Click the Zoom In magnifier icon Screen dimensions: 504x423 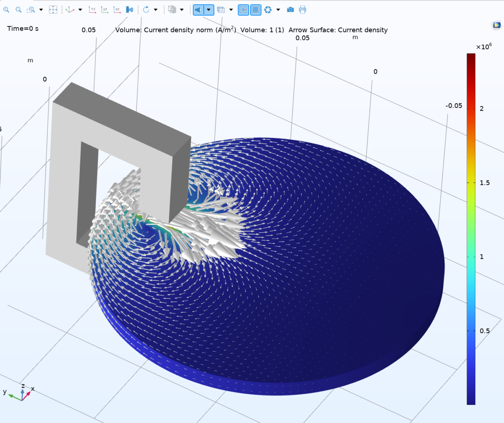[6, 10]
